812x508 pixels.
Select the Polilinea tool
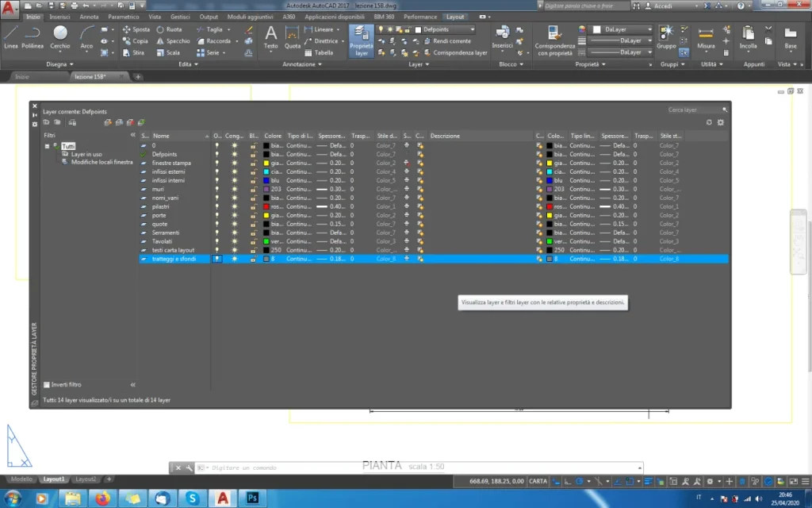32,37
